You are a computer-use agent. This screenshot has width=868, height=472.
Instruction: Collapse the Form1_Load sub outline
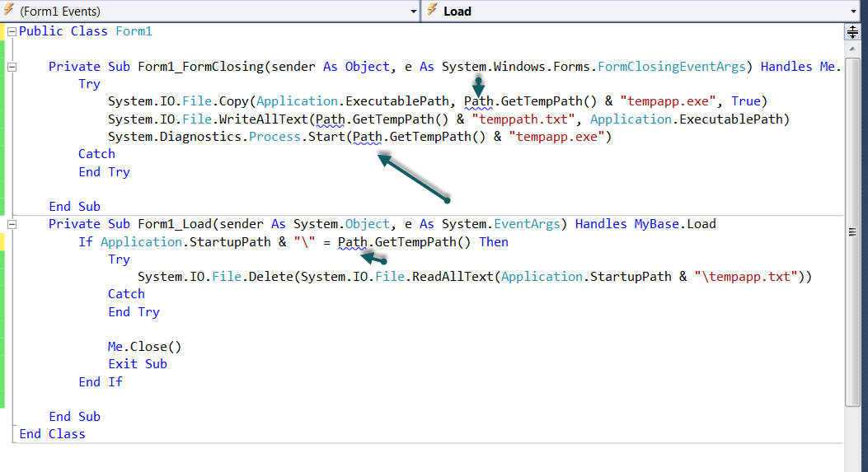12,224
